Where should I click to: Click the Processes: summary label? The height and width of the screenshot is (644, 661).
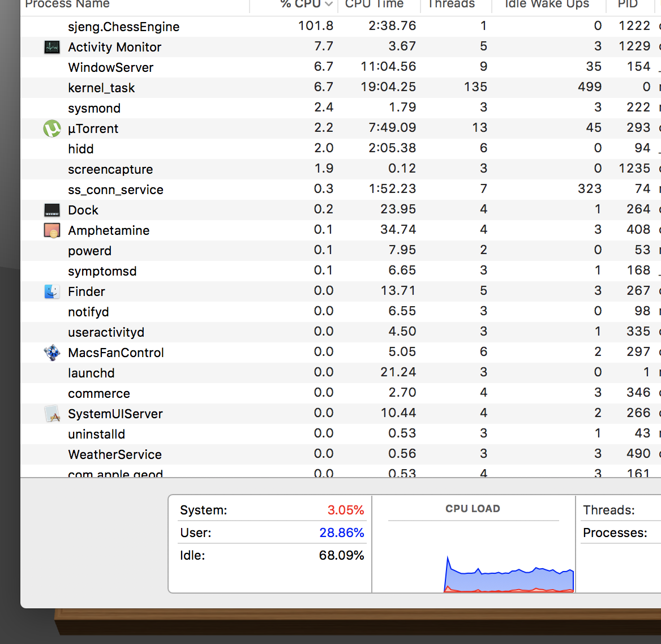[x=615, y=533]
